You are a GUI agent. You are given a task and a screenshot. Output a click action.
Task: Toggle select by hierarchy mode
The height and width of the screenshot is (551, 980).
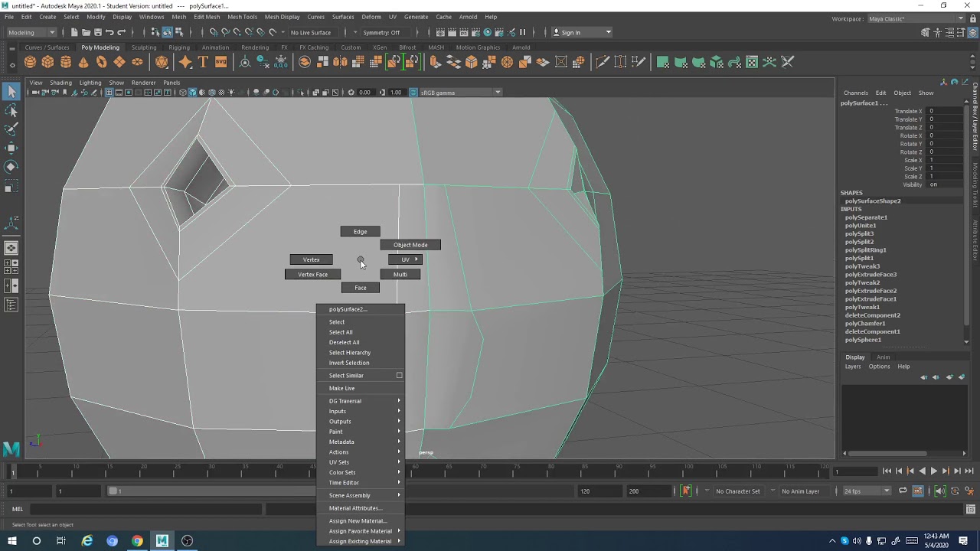pyautogui.click(x=155, y=32)
